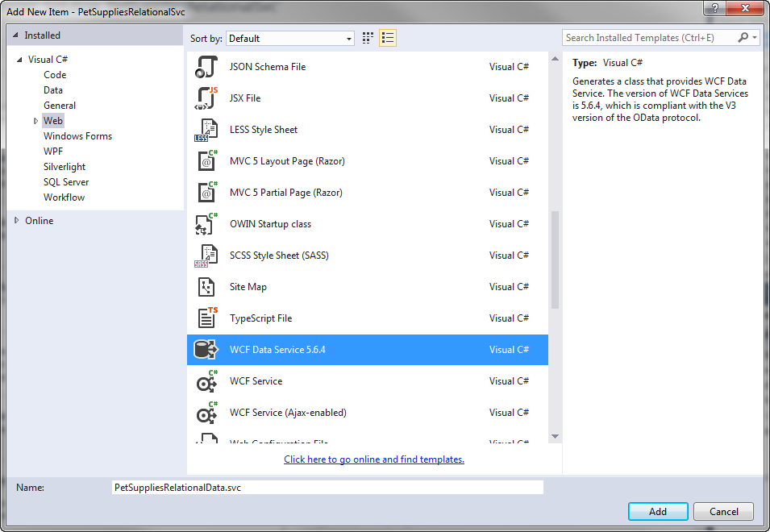Choose the LESS Style Sheet icon
770x532 pixels.
(207, 130)
